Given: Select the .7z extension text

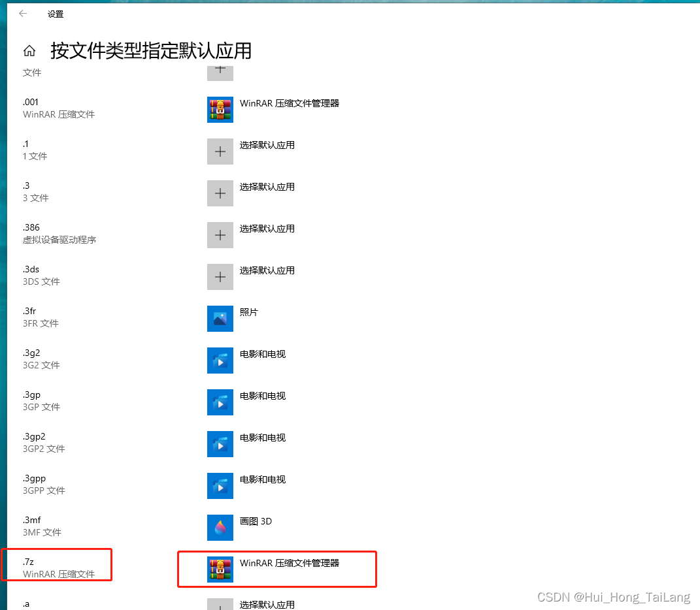Looking at the screenshot, I should tap(29, 562).
